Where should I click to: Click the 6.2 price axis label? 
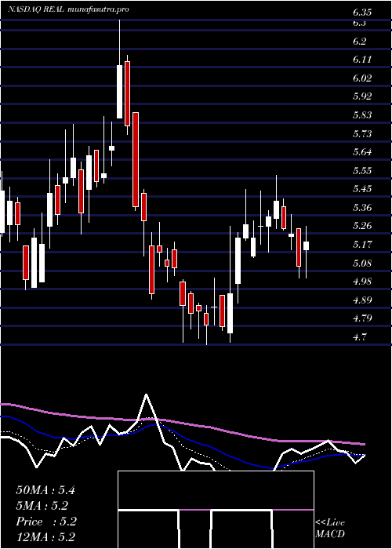pyautogui.click(x=359, y=42)
